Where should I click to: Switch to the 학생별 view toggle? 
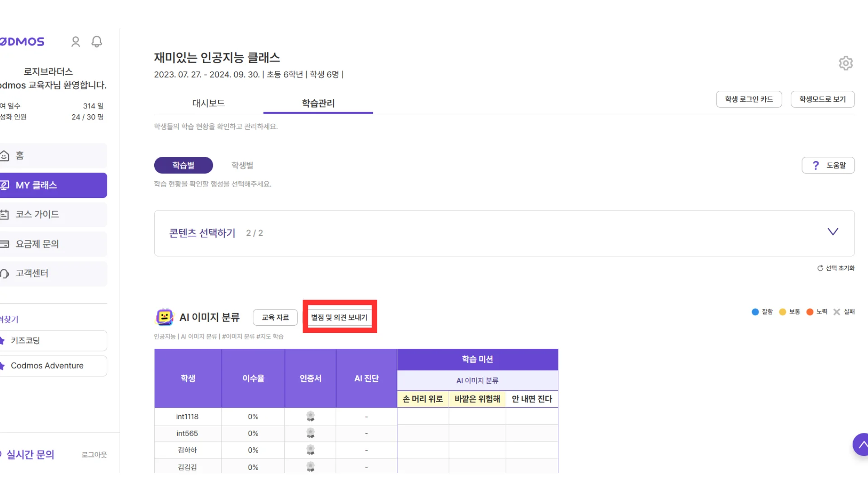coord(242,165)
